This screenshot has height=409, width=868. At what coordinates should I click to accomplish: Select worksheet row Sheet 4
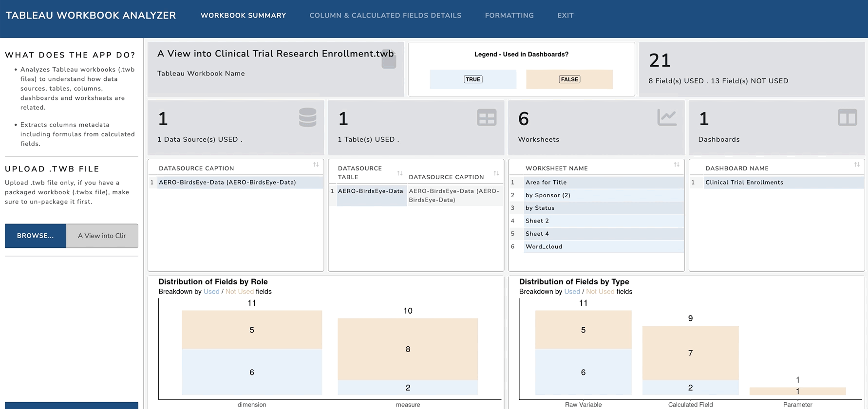[596, 234]
